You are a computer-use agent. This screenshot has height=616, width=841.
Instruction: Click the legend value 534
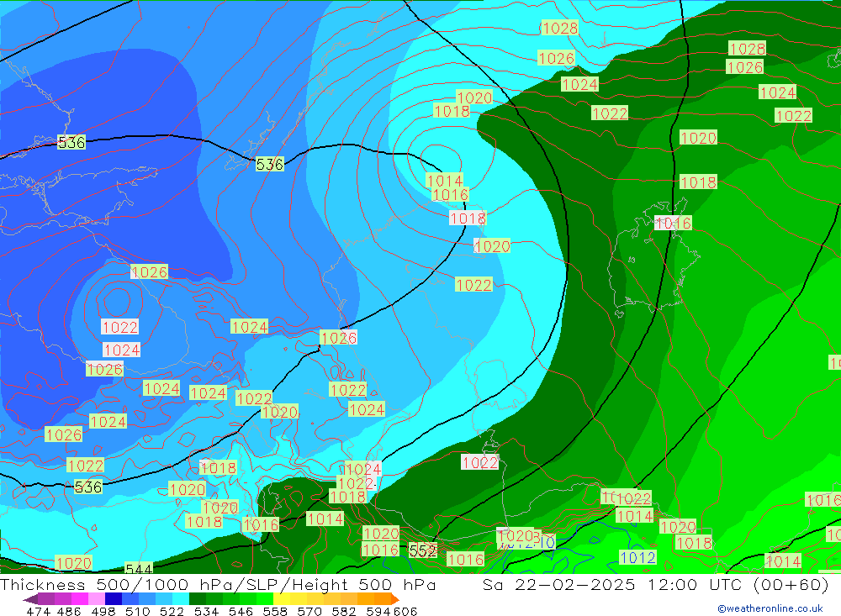coord(207,611)
